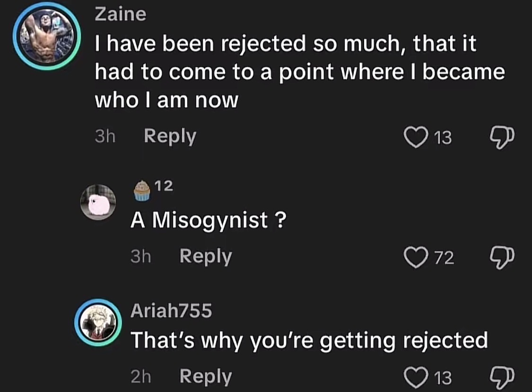Dislike Zaine's comment with thumbs-down icon
532x392 pixels.
tap(502, 137)
